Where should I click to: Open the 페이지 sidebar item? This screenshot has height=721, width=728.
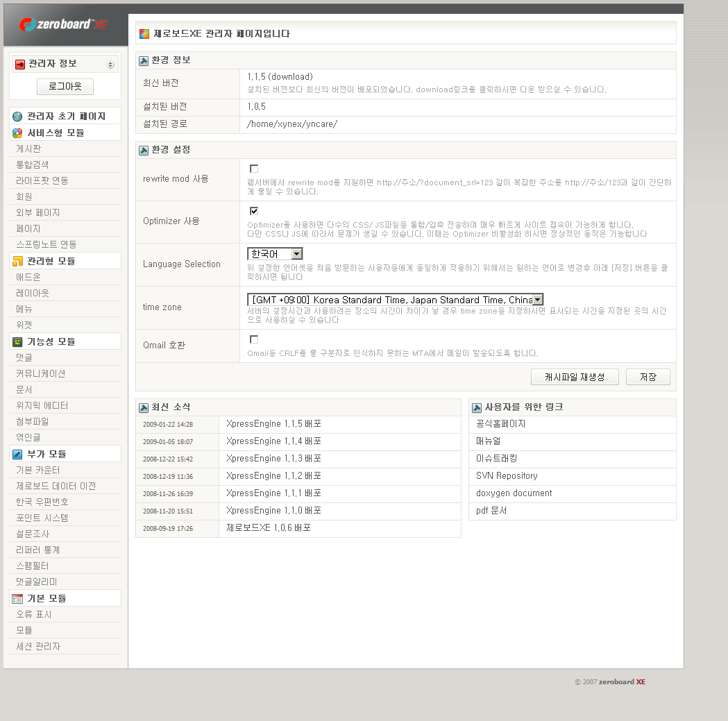(28, 229)
